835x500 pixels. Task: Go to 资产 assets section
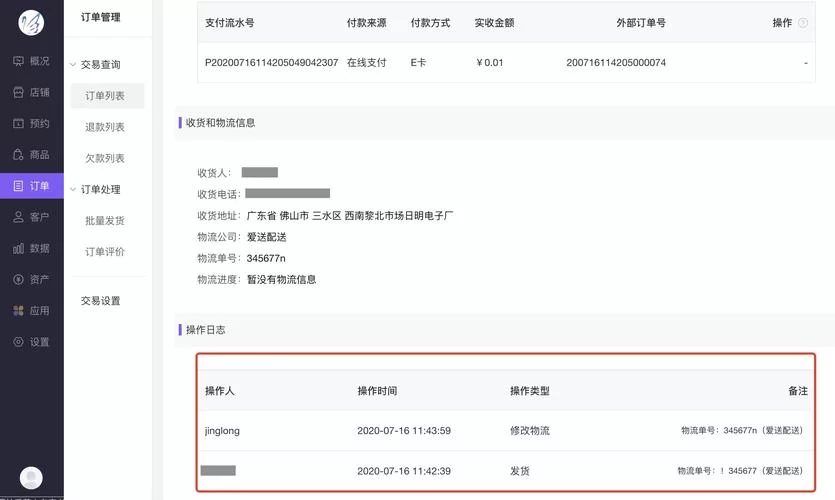(31, 279)
